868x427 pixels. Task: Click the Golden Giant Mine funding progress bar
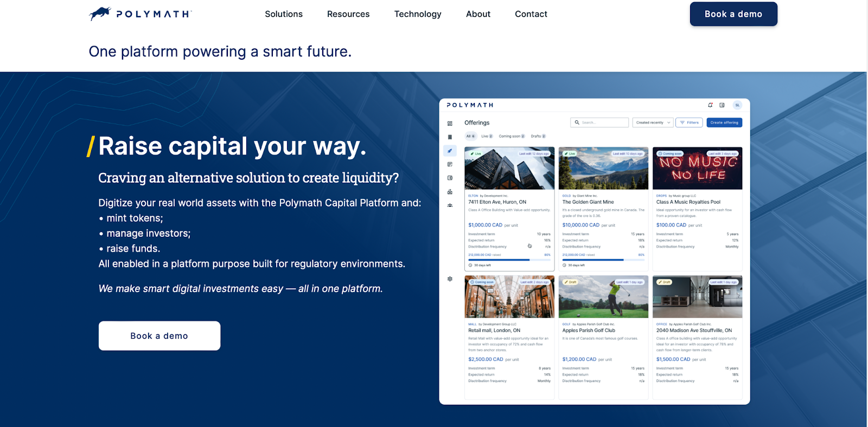(603, 260)
